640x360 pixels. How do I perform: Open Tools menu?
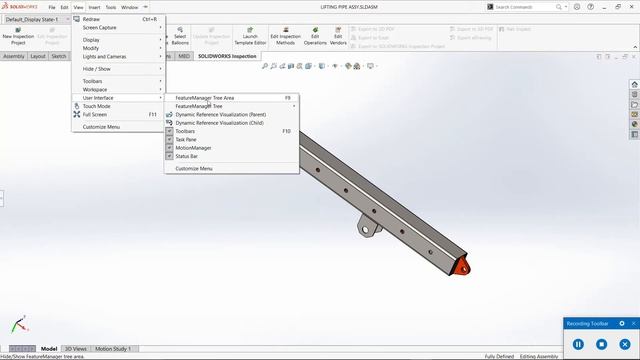pyautogui.click(x=111, y=7)
